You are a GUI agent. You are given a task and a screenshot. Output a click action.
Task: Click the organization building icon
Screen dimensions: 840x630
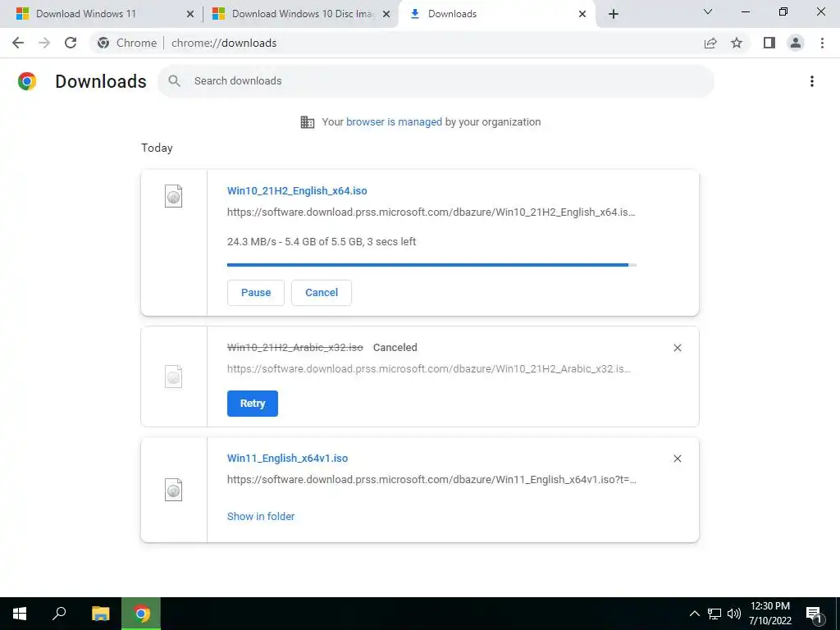coord(308,122)
